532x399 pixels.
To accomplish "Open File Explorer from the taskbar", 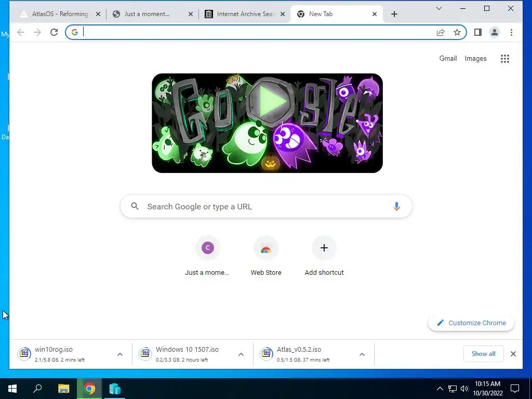I will [x=63, y=389].
